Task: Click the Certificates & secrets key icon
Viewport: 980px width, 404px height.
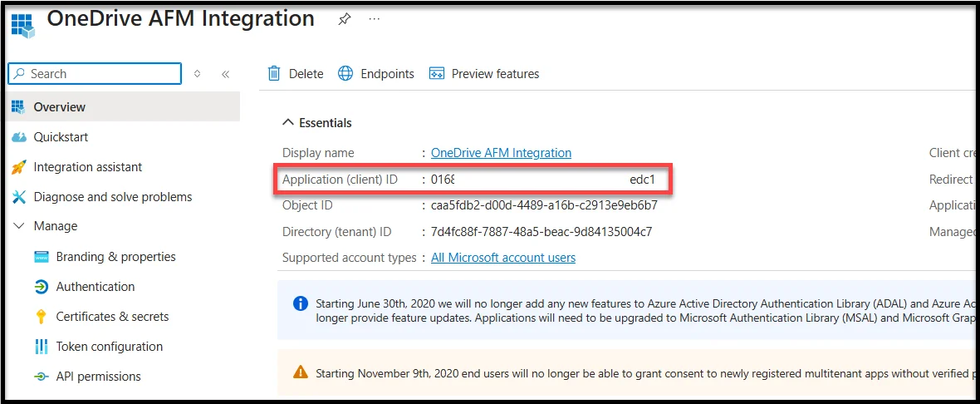Action: click(42, 317)
